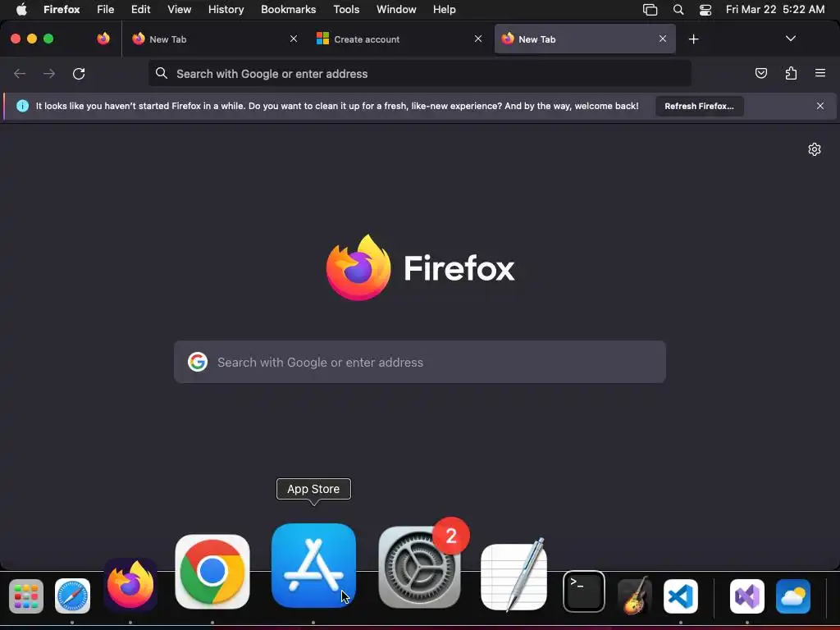Open Launchpad from the Dock
This screenshot has width=840, height=630.
click(x=26, y=596)
